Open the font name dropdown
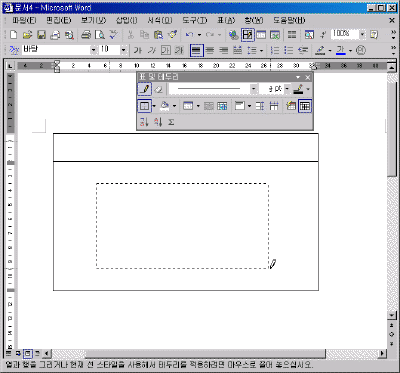Screen dimensions: 400x373 tap(93, 50)
